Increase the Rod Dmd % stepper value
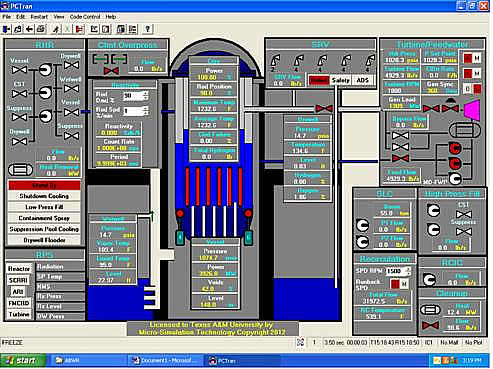493x369 pixels. tap(146, 94)
